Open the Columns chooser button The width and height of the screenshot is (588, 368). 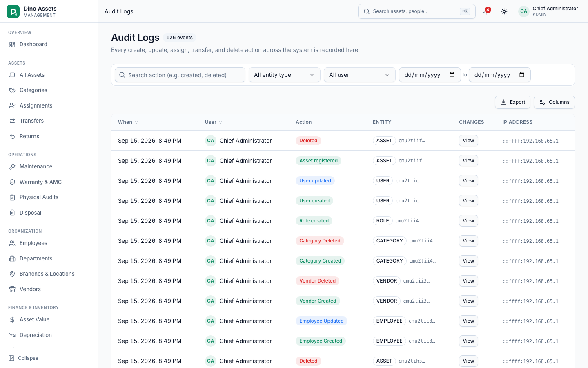click(554, 102)
